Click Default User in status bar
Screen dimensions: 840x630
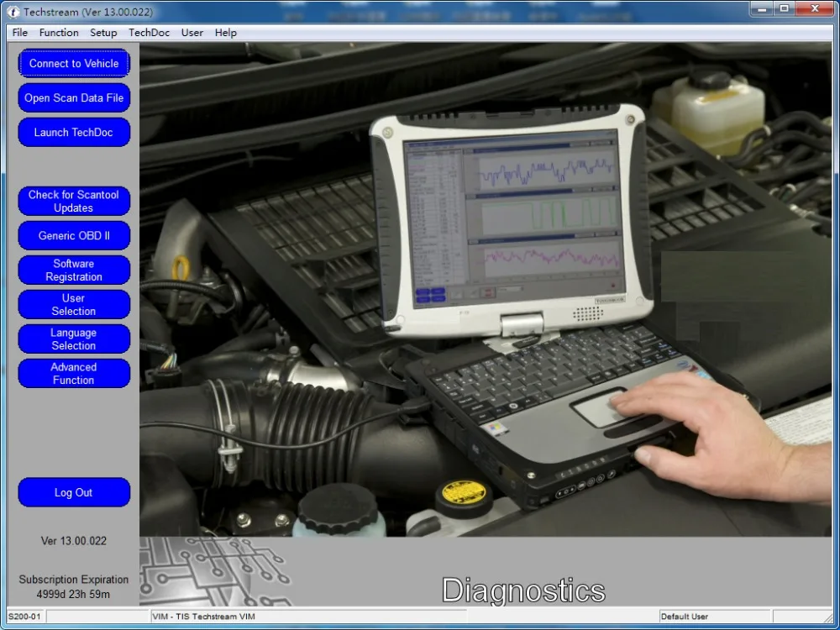click(x=684, y=617)
